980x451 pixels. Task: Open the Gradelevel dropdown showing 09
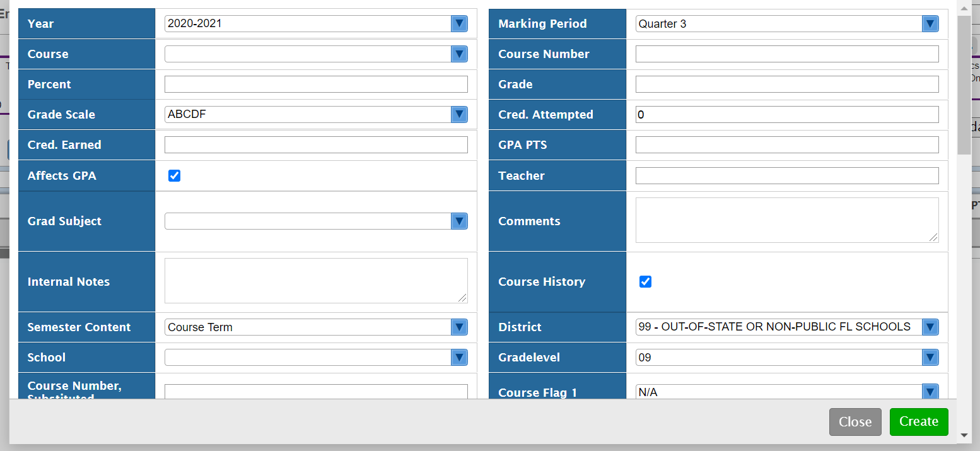pos(787,358)
